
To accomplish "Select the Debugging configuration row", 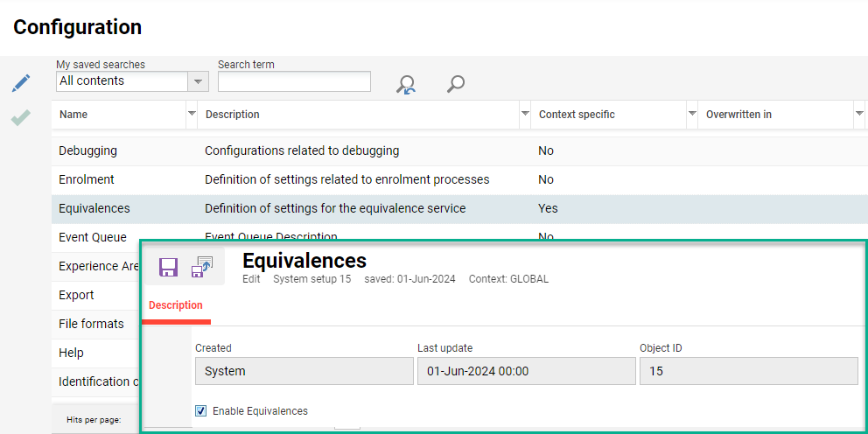I will point(87,150).
